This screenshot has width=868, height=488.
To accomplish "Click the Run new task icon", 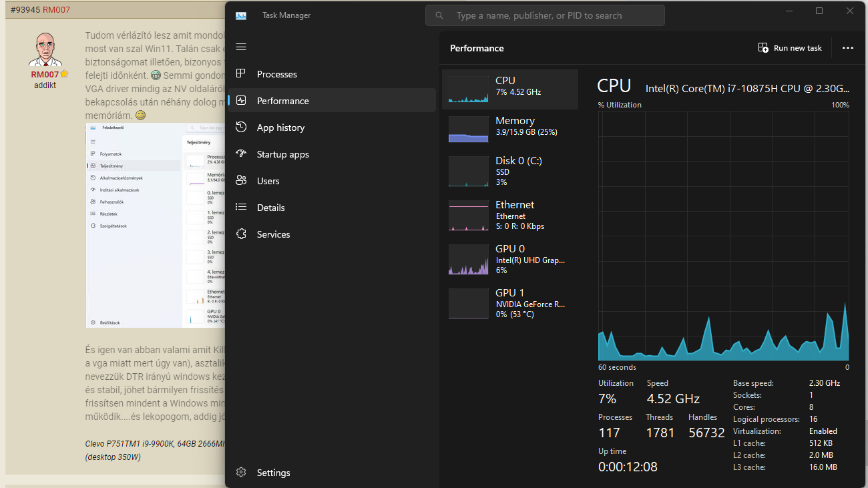I will [763, 48].
